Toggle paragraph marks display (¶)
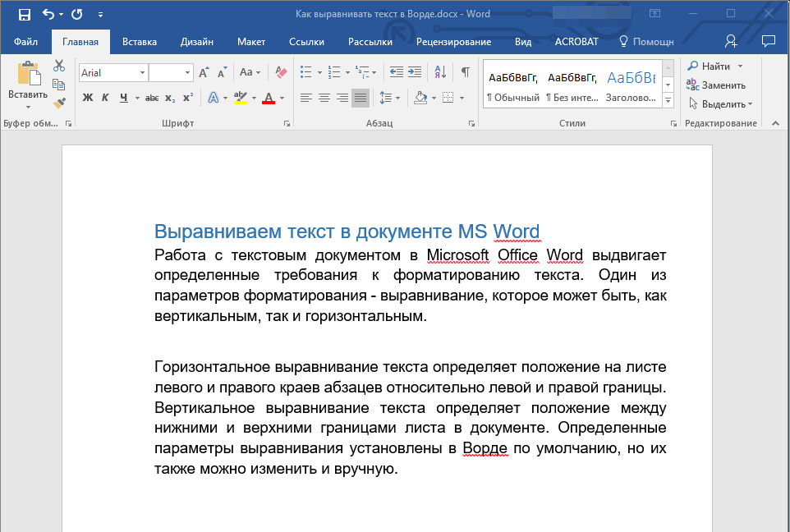This screenshot has height=532, width=790. (x=465, y=72)
